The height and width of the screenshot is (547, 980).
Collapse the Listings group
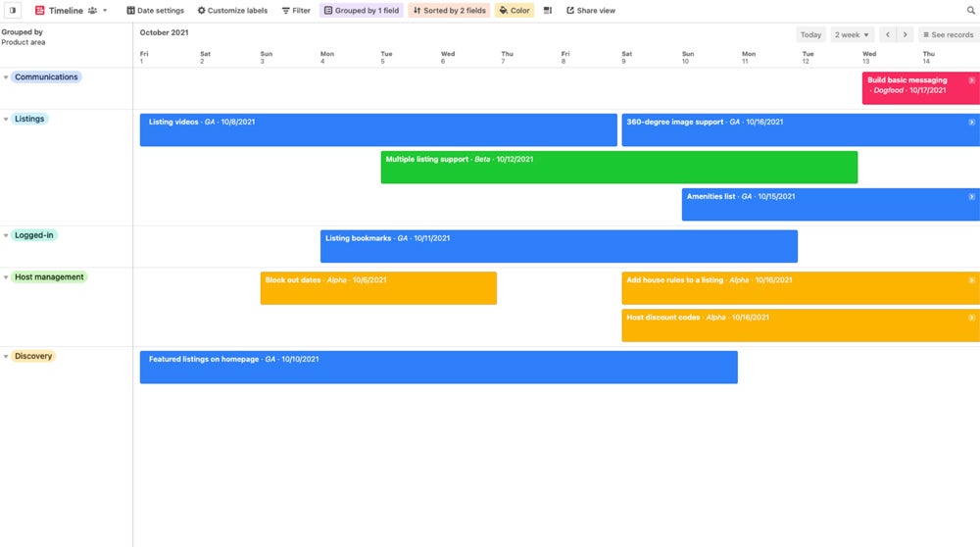tap(6, 120)
